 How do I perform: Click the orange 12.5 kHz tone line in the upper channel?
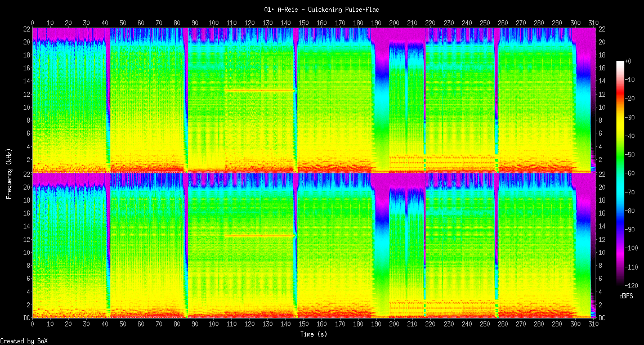coord(259,91)
